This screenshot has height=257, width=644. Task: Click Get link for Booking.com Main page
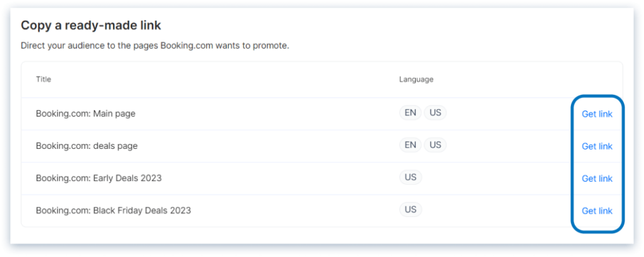click(x=597, y=114)
